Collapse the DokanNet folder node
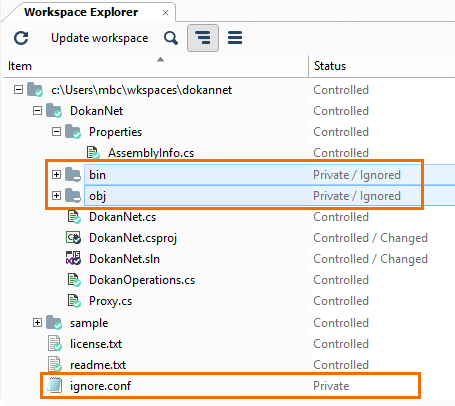This screenshot has height=406, width=455. [x=37, y=111]
